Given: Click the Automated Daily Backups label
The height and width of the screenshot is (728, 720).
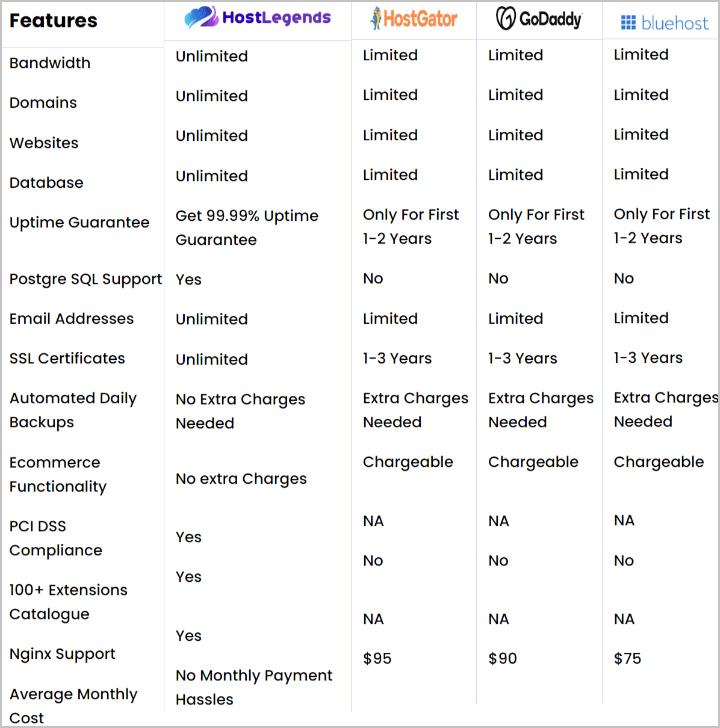Looking at the screenshot, I should (x=73, y=410).
